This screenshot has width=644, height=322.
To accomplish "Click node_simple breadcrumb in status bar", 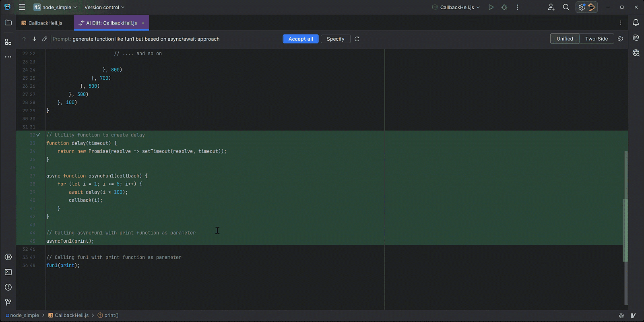I will click(23, 316).
